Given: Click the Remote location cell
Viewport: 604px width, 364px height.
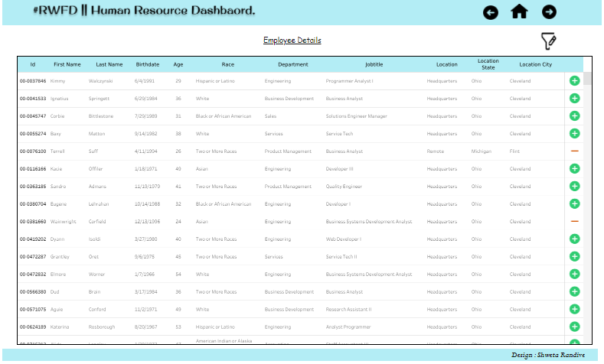Looking at the screenshot, I should click(x=436, y=151).
